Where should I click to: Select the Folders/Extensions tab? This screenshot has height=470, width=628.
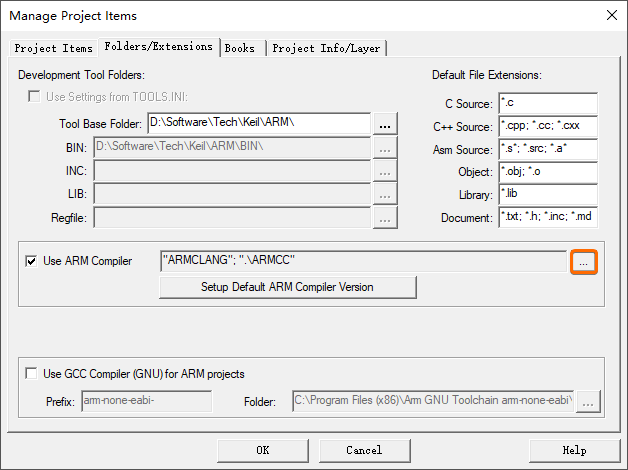tap(159, 47)
